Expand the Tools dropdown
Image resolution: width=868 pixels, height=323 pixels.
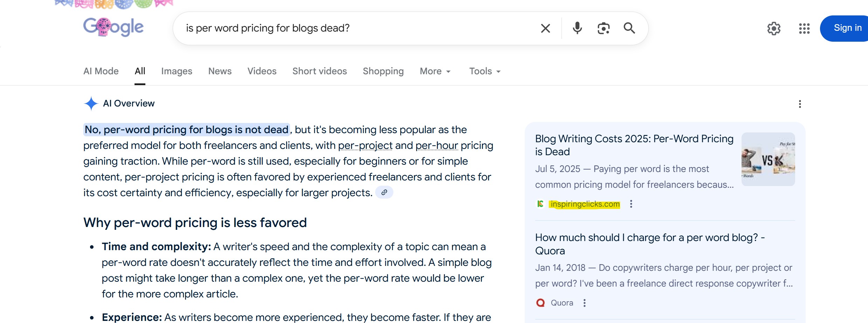point(485,71)
